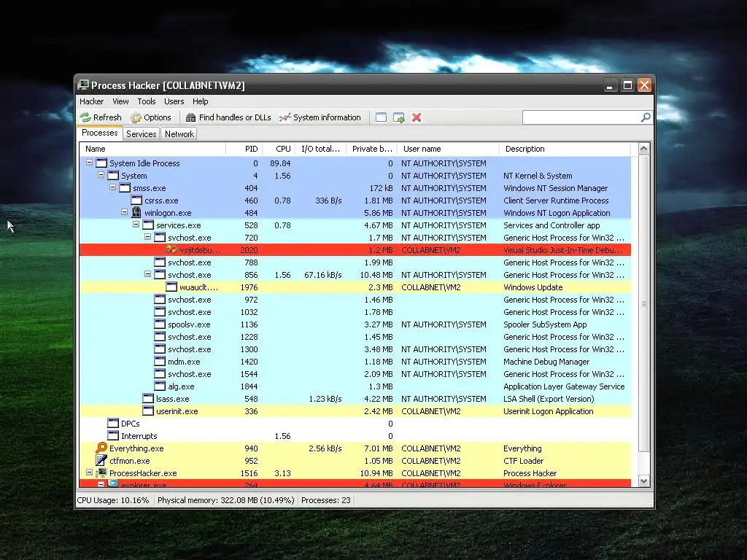The height and width of the screenshot is (560, 747).
Task: Click the userinit.exe process icon
Action: [x=148, y=411]
